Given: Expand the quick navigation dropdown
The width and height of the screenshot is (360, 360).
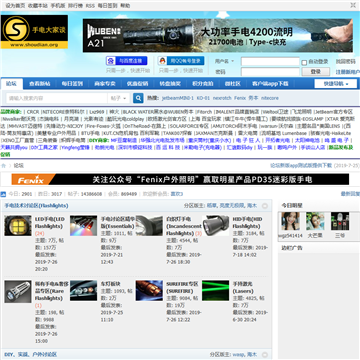Looking at the screenshot, I should pyautogui.click(x=335, y=84).
